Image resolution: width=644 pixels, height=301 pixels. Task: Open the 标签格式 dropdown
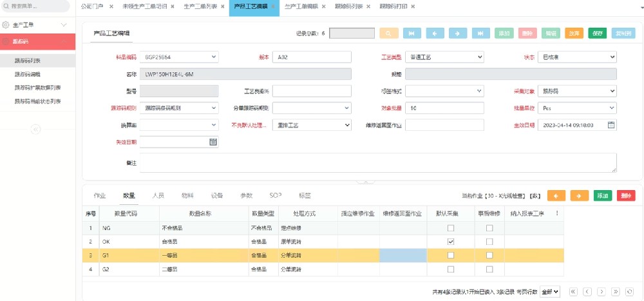point(444,91)
